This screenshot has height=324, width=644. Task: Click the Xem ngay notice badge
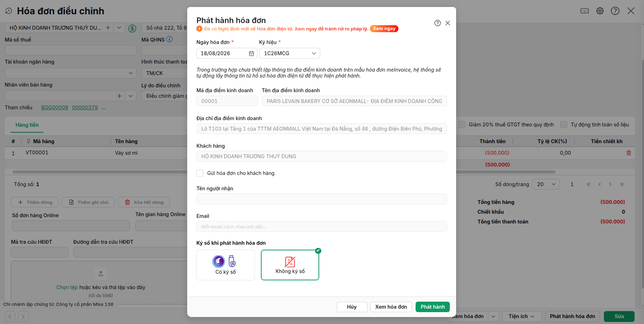pos(384,29)
